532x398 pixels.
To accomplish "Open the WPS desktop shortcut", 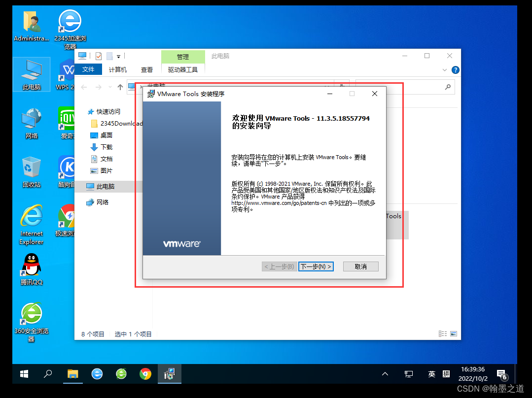I will pos(66,74).
